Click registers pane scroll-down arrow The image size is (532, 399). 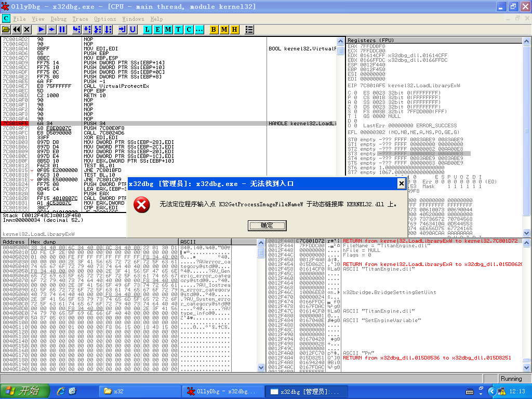click(x=526, y=233)
